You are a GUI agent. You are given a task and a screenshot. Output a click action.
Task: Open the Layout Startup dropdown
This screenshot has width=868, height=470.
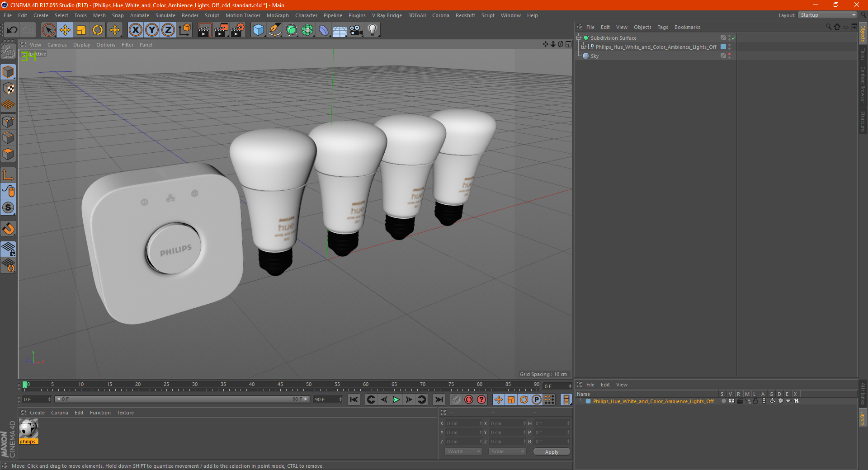[x=828, y=15]
